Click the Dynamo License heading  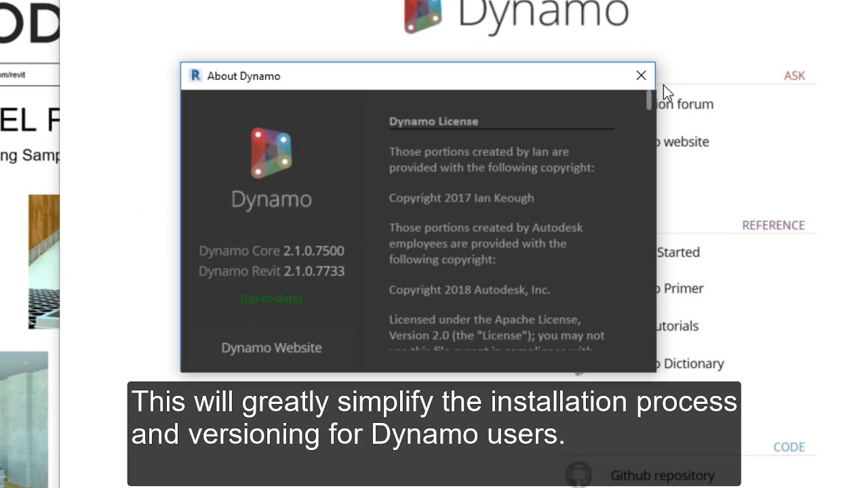tap(433, 121)
